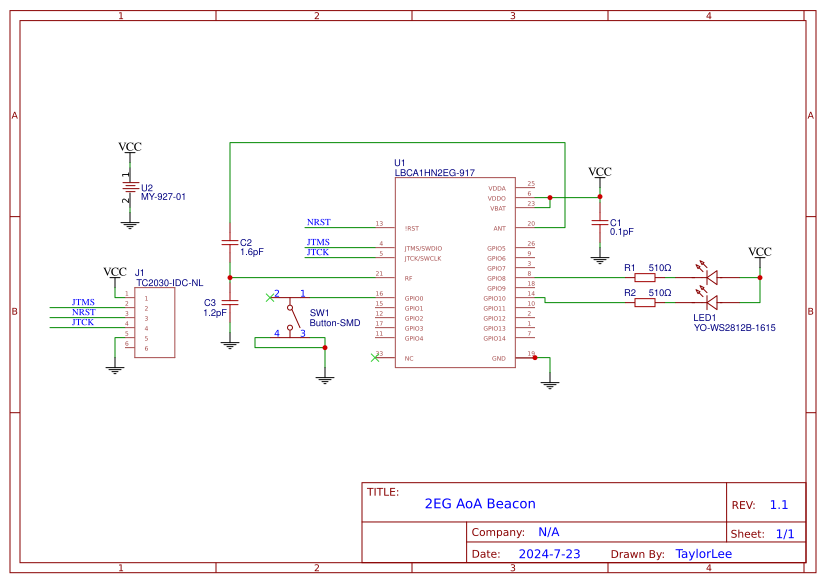Select the JTMS net label near U1
826x583 pixels.
pos(316,241)
